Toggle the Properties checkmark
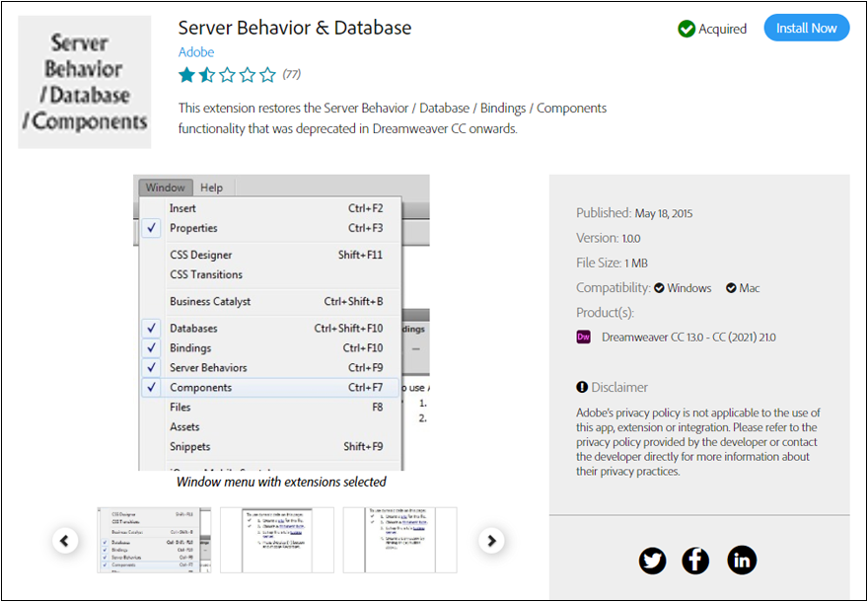This screenshot has height=602, width=868. 151,228
